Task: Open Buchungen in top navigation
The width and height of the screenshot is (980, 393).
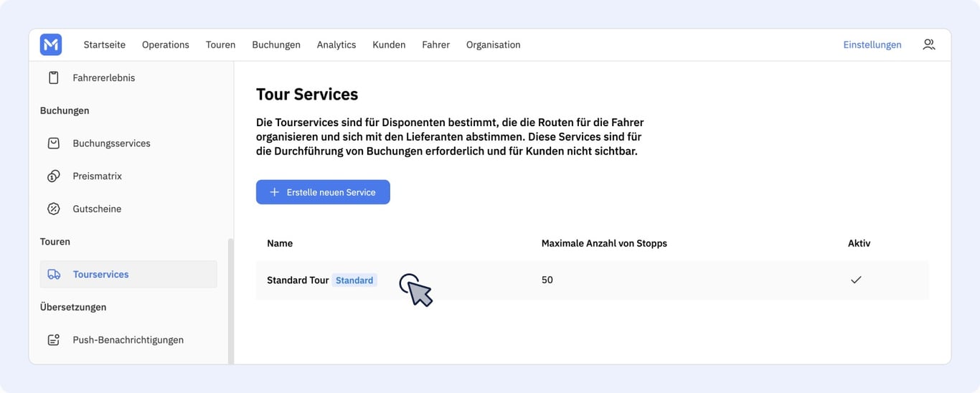Action: (276, 44)
